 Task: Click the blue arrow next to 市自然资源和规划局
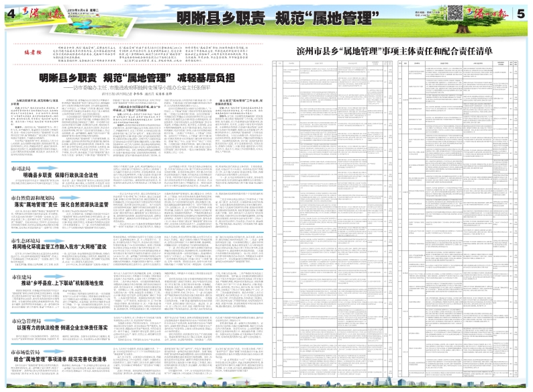69,197
